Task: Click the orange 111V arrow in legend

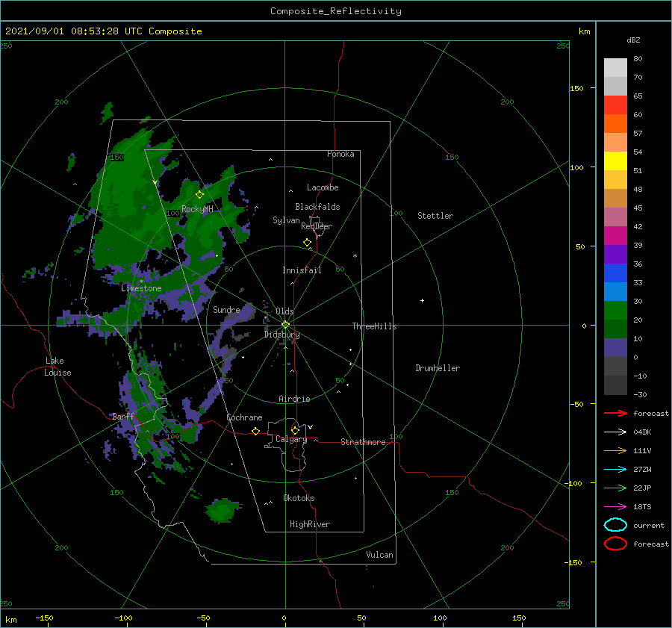Action: [x=615, y=450]
